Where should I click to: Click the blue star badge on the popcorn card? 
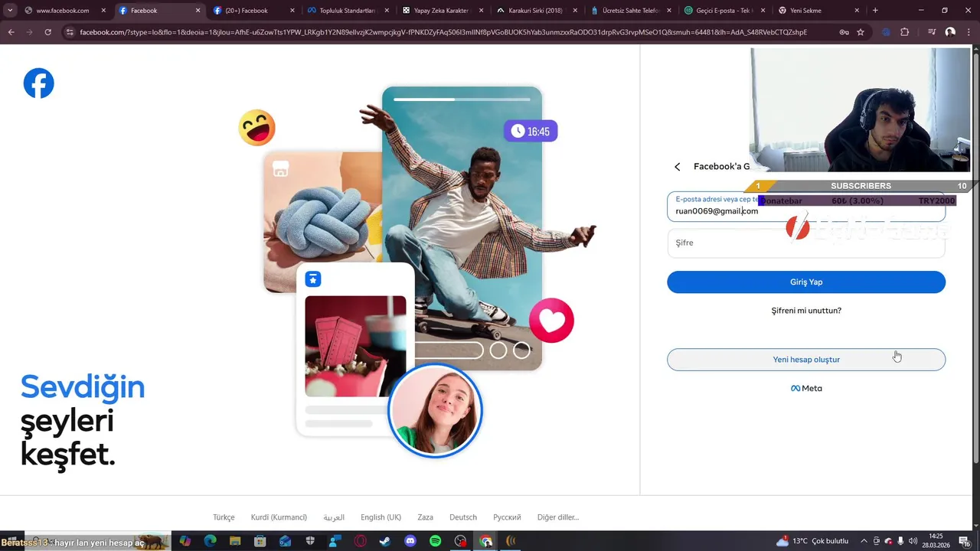313,279
